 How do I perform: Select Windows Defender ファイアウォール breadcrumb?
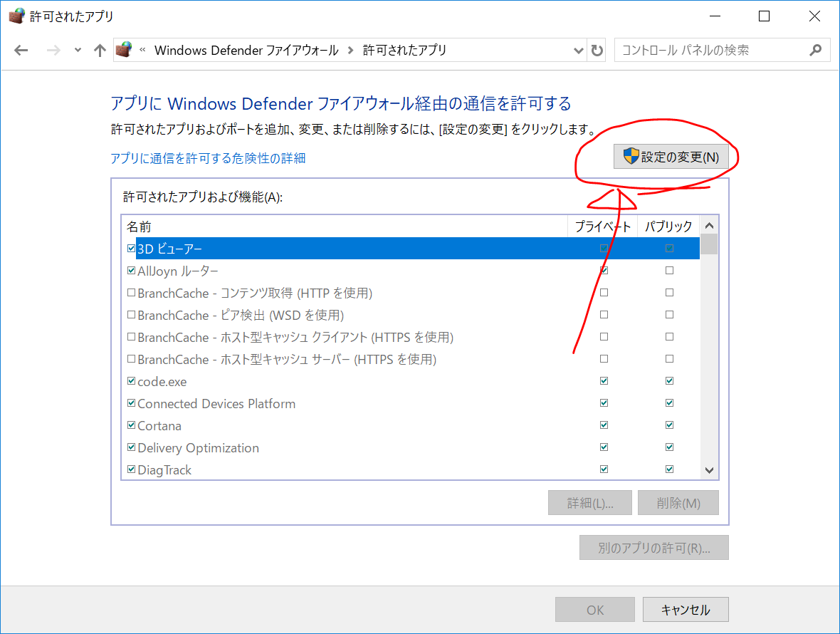click(246, 51)
